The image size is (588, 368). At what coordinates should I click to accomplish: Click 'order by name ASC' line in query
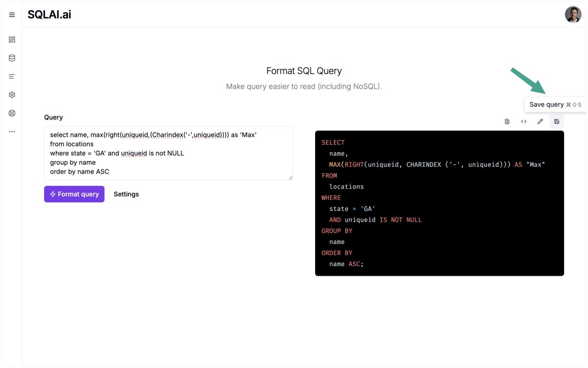click(79, 172)
